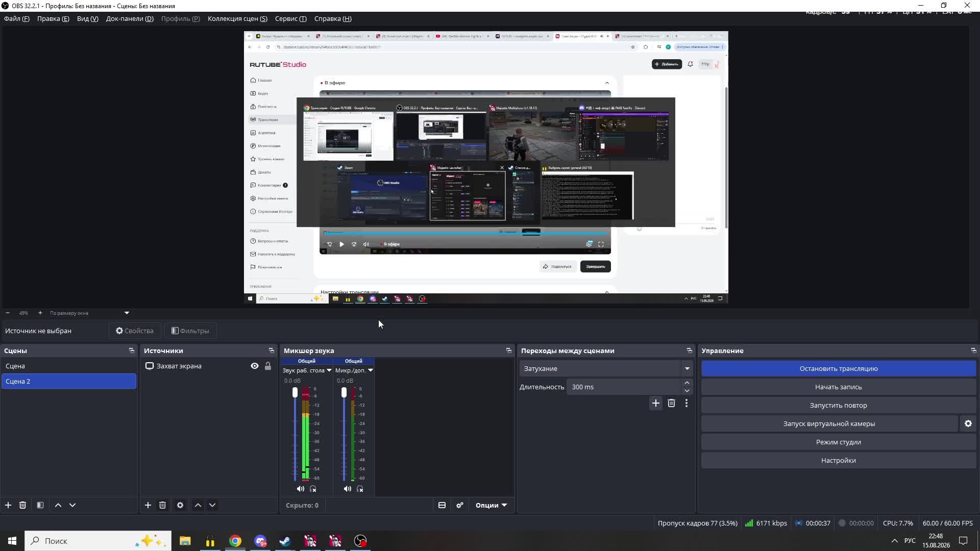
Task: Hide the Захват экрана source
Action: (255, 366)
